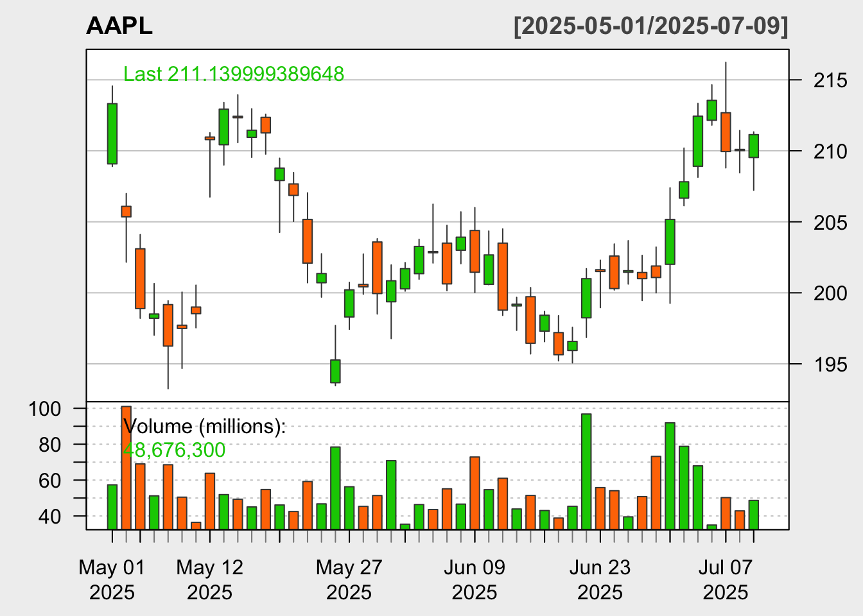The image size is (863, 616).
Task: Click the first green candlestick for May 01
Action: pyautogui.click(x=112, y=133)
